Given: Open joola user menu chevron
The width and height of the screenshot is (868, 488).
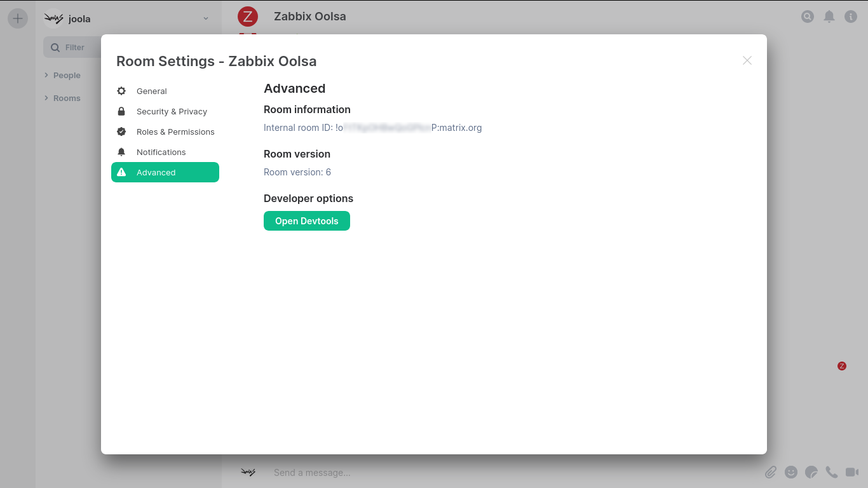Looking at the screenshot, I should coord(206,18).
